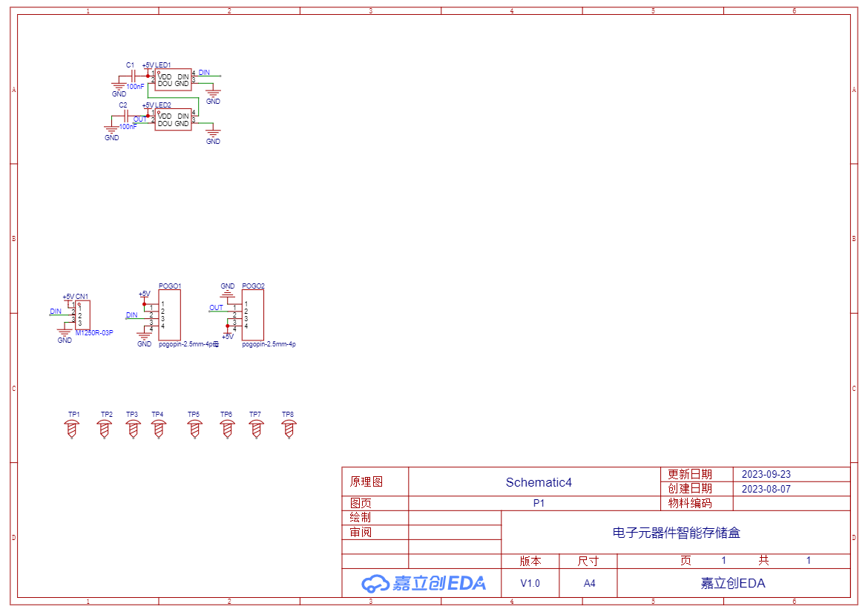Click the 物料编码 label
This screenshot has height=612, width=868.
pyautogui.click(x=690, y=503)
